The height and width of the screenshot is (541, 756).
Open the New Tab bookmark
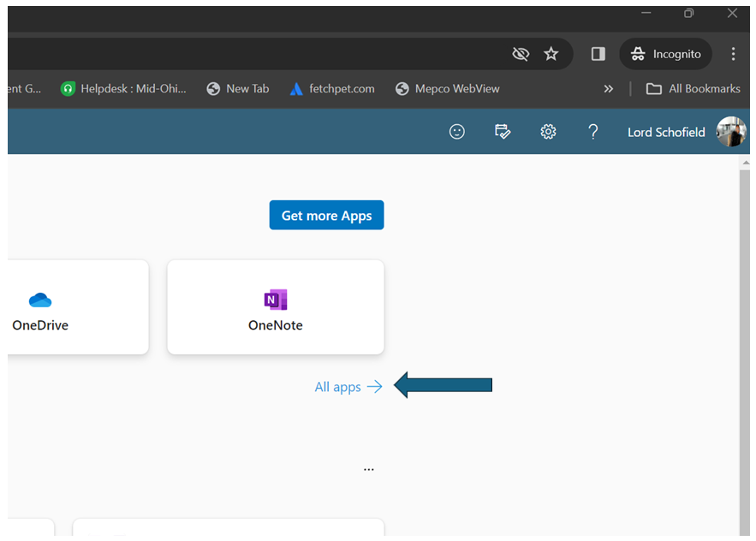point(238,89)
